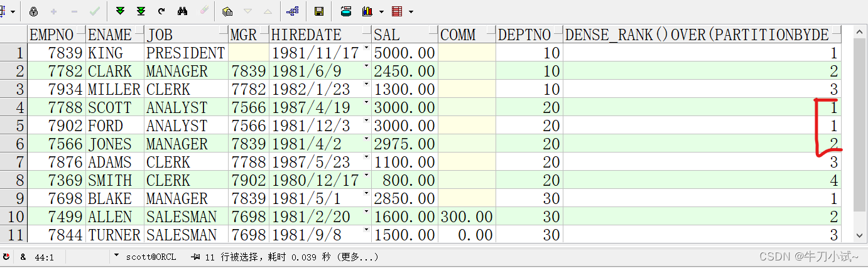Open date dropdown for hire date 1981/12/3
This screenshot has width=868, height=268.
[x=366, y=120]
